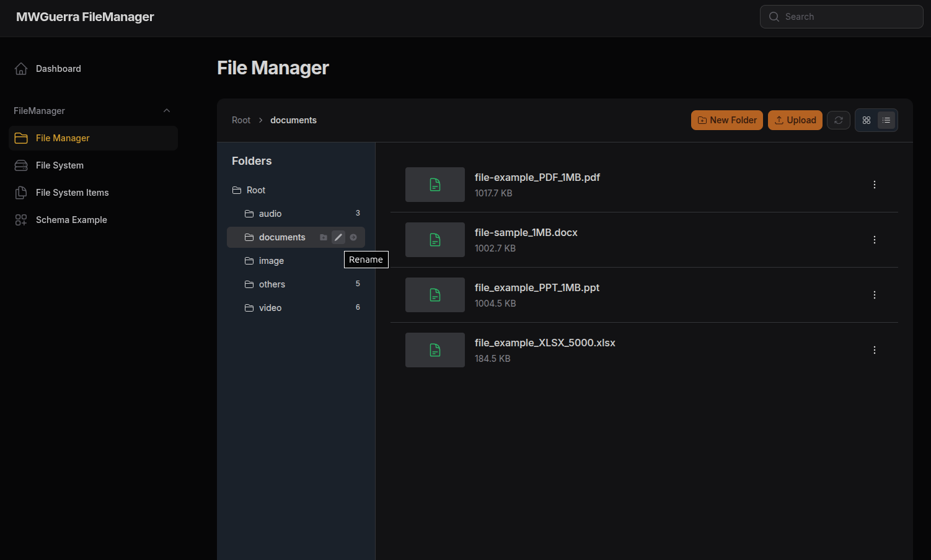Image resolution: width=931 pixels, height=560 pixels.
Task: Collapse the FileManager sidebar group
Action: 166,111
